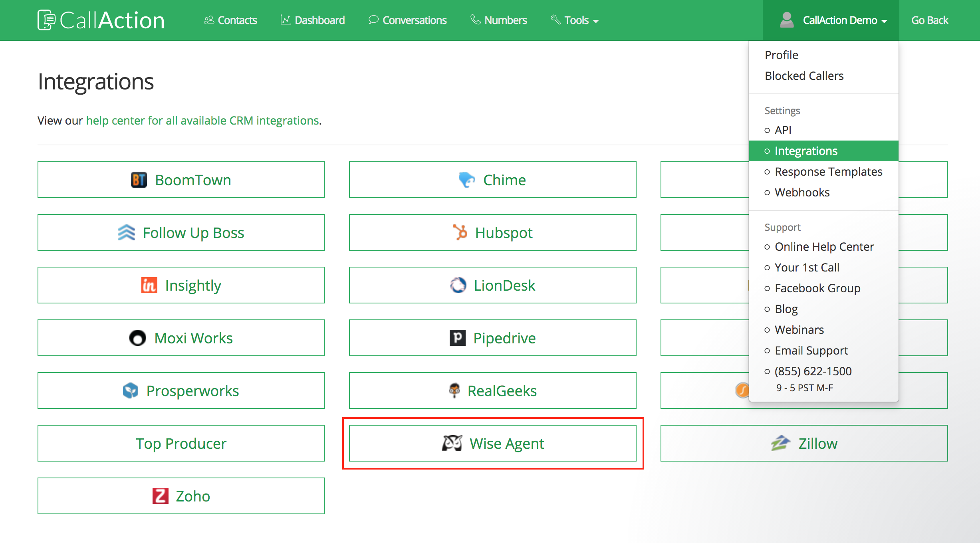Open Online Help Center menu item

click(824, 247)
